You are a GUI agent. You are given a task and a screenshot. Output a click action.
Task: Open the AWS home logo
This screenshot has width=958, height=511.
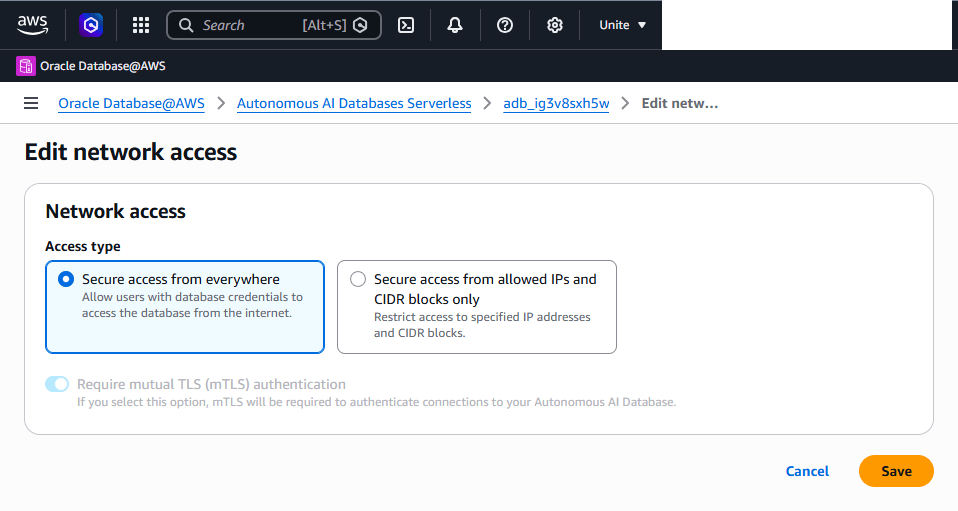32,25
